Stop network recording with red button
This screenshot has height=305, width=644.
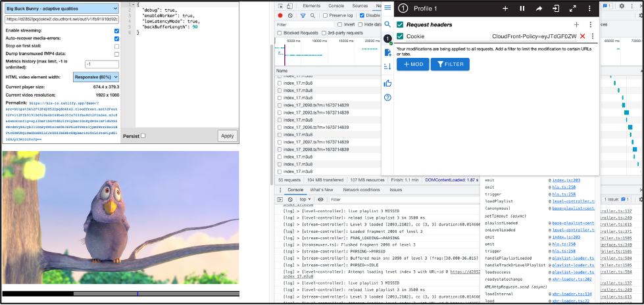coord(280,16)
